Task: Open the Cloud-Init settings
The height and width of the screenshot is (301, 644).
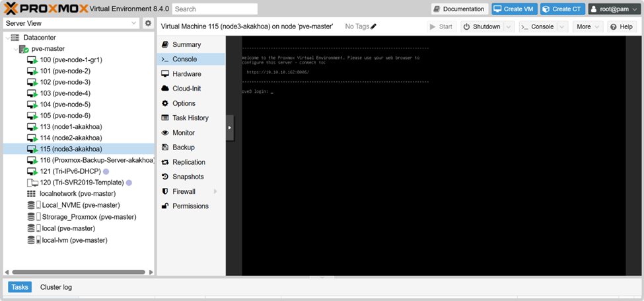Action: pyautogui.click(x=186, y=89)
